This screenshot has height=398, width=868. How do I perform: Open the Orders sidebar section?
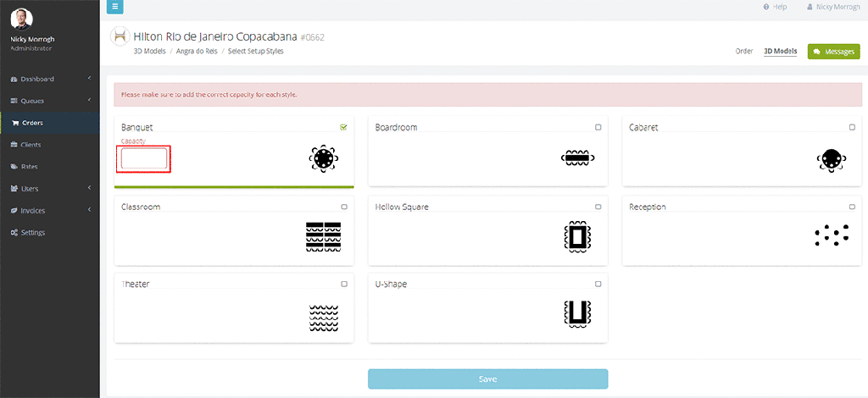[x=50, y=123]
